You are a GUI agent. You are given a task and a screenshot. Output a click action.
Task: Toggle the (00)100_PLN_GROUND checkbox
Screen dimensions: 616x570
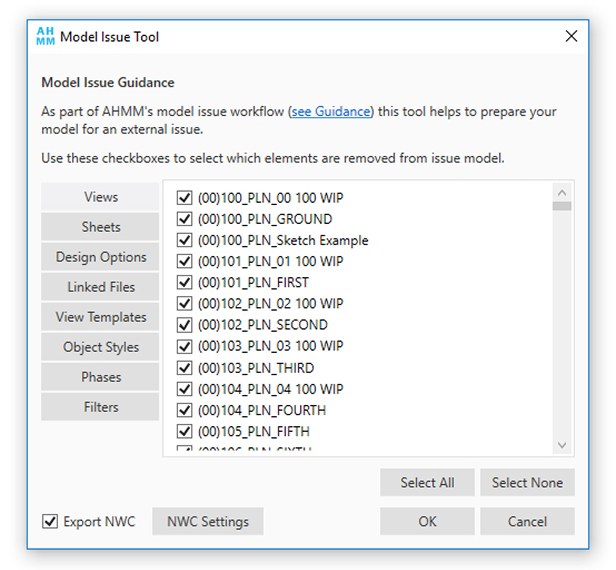[x=184, y=219]
